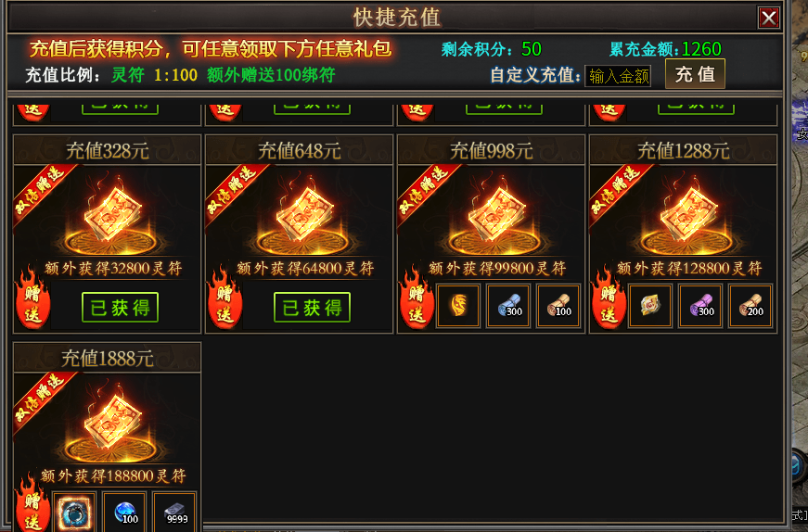Viewport: 808px width, 532px height.
Task: Click the golden dragon emblem reward icon
Action: click(x=458, y=306)
